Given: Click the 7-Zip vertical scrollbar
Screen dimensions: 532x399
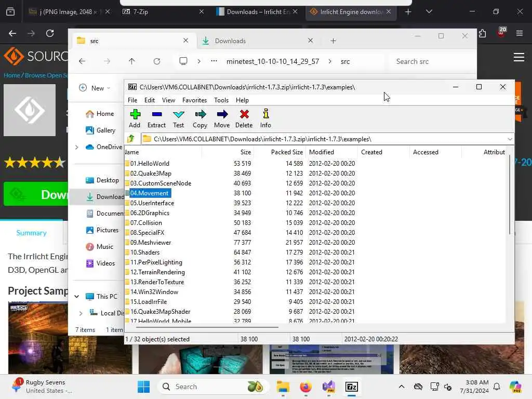Looking at the screenshot, I should pos(509,195).
